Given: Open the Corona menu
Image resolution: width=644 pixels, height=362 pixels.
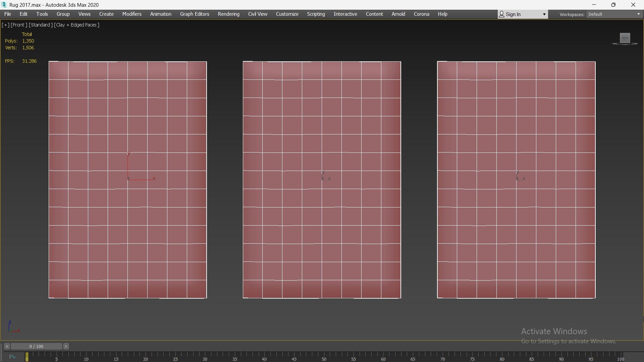Looking at the screenshot, I should [421, 14].
